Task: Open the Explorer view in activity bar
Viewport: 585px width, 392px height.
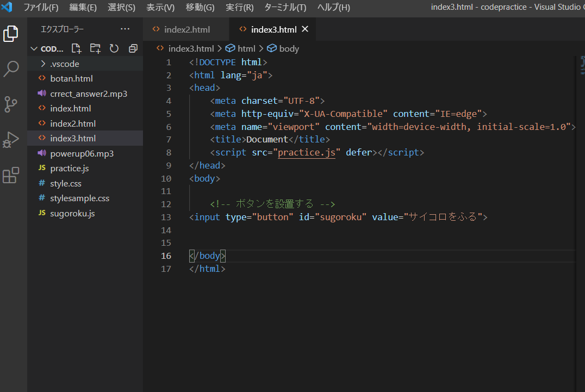Action: pyautogui.click(x=11, y=34)
